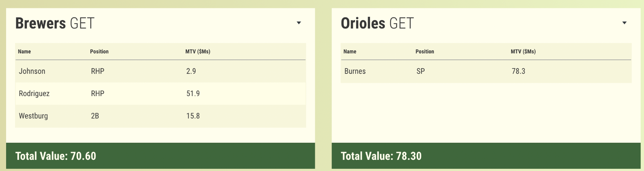Click Burnes' SP position cell

(420, 71)
